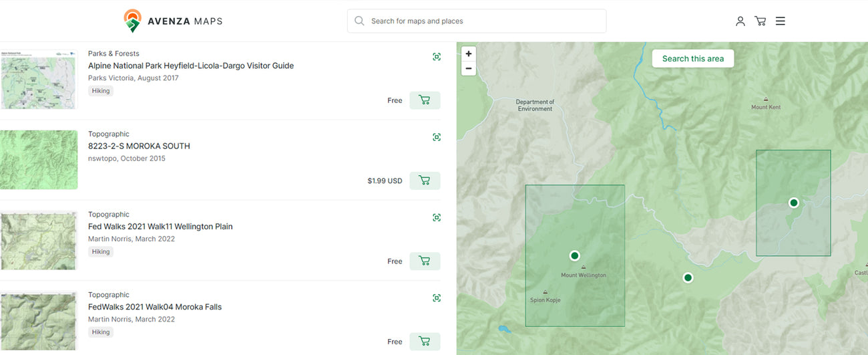Add Moroka Falls walk map to cart

pyautogui.click(x=424, y=342)
